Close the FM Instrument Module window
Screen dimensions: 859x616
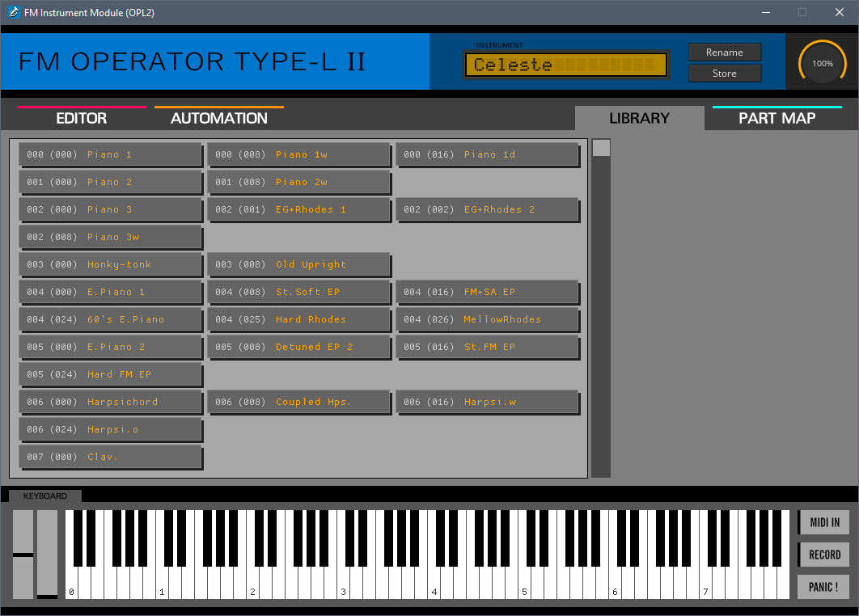click(x=840, y=12)
